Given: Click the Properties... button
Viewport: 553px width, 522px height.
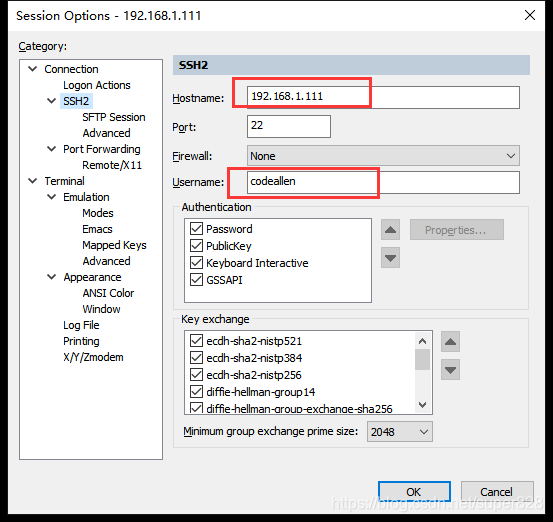Looking at the screenshot, I should [x=456, y=230].
